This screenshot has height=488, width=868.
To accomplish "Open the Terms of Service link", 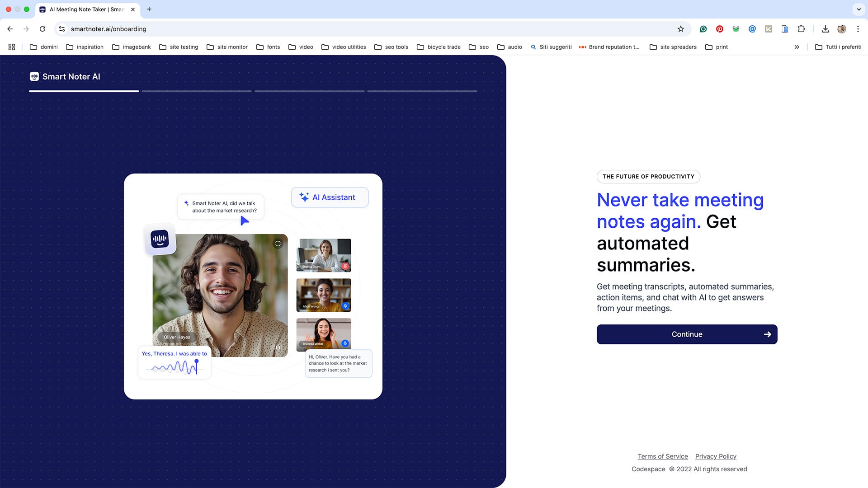I will point(662,456).
